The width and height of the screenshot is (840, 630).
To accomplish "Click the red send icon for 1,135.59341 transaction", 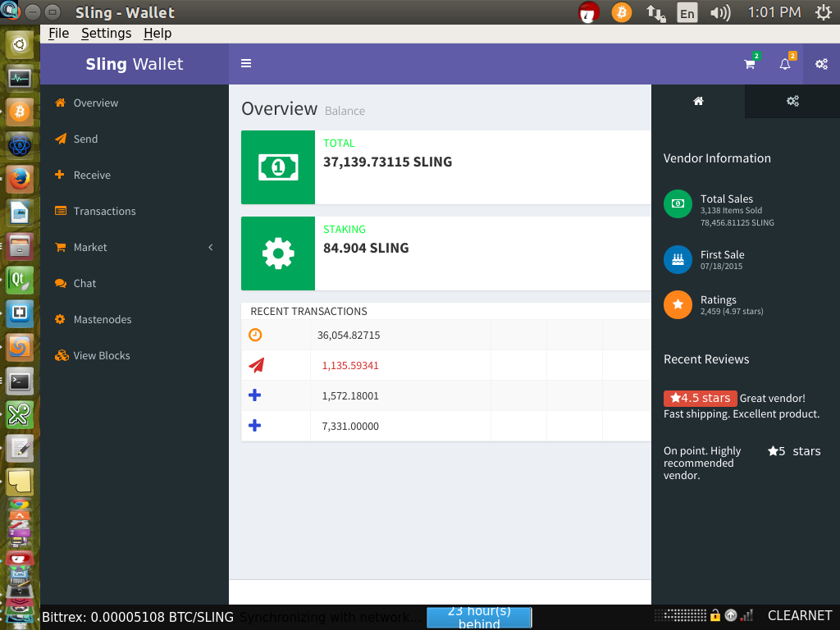I will click(257, 365).
